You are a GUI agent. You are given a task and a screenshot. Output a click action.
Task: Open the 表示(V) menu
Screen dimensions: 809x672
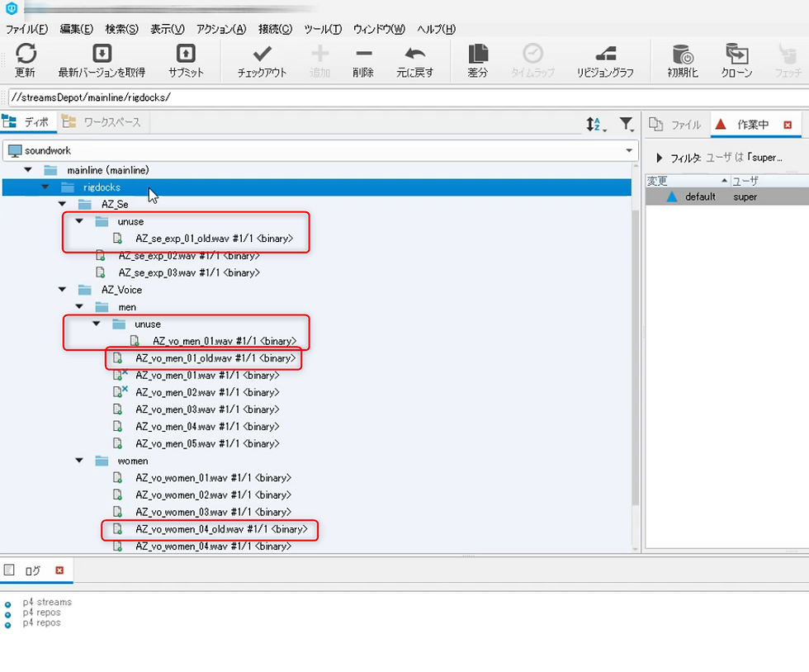[x=167, y=29]
